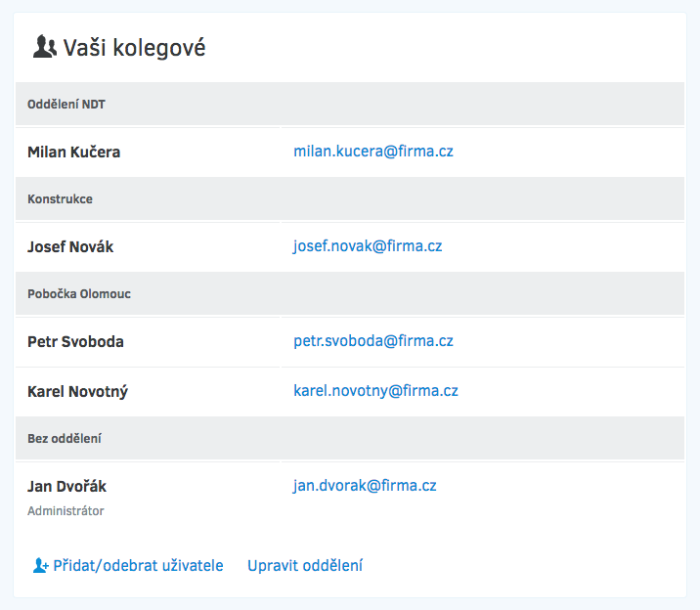
Task: Click the Jan Dvořák name
Action: coord(66,487)
